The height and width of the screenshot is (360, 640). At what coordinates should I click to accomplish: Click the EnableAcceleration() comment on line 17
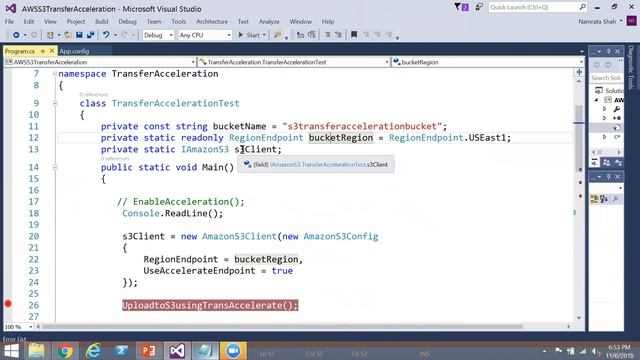181,202
